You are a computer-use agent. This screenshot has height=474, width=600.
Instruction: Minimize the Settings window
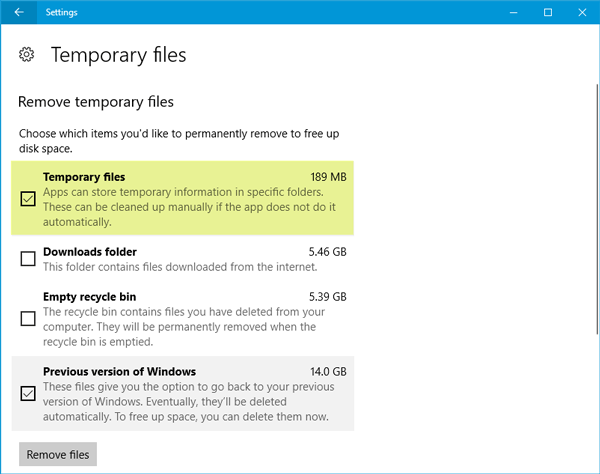coord(514,12)
